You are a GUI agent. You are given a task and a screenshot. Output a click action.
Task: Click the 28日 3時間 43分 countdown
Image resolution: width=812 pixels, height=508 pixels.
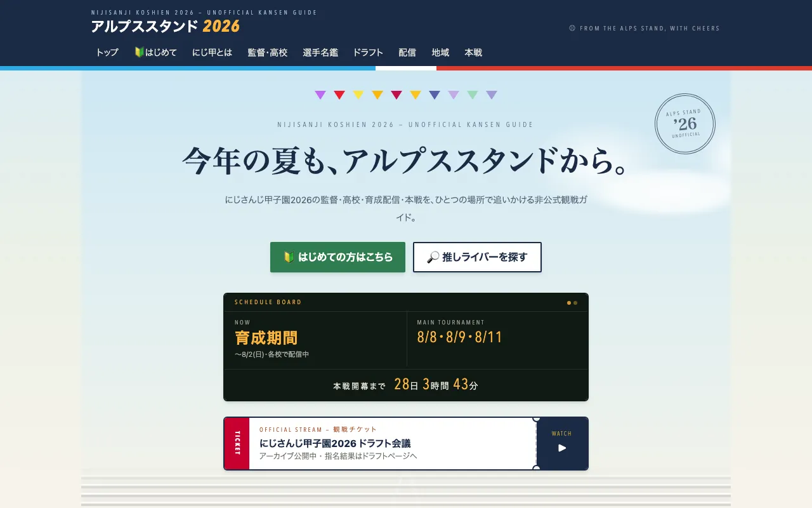(x=436, y=385)
